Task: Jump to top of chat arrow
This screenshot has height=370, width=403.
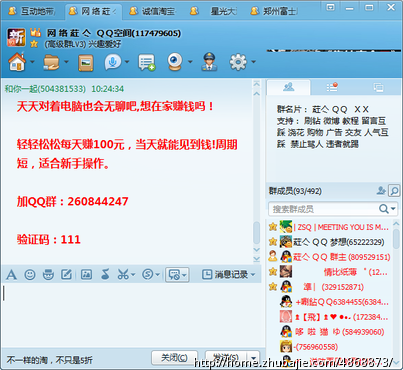Action: [256, 83]
